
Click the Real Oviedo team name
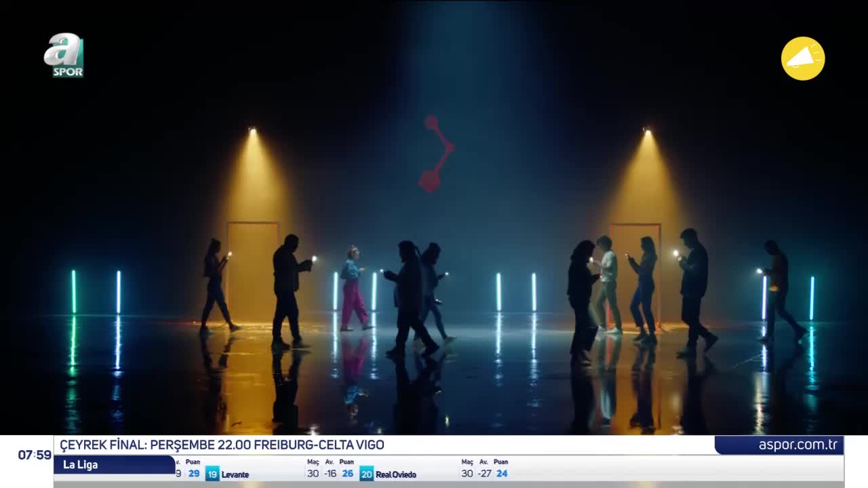(x=396, y=474)
